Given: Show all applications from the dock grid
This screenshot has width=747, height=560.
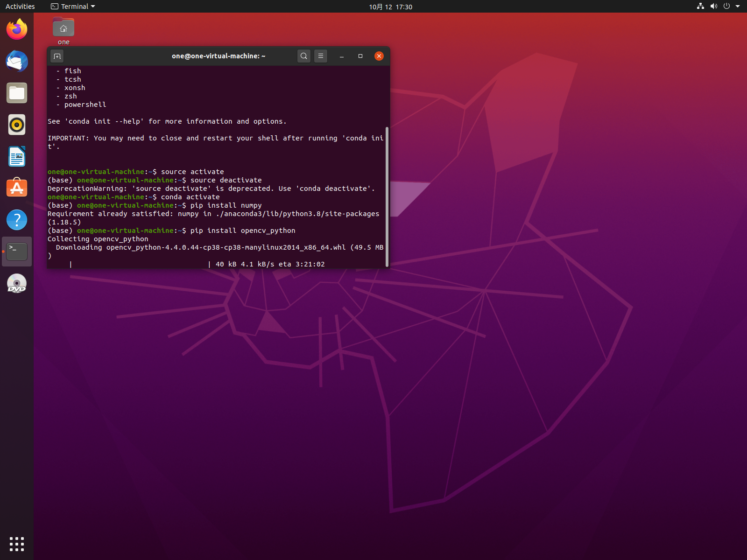Looking at the screenshot, I should point(17,544).
